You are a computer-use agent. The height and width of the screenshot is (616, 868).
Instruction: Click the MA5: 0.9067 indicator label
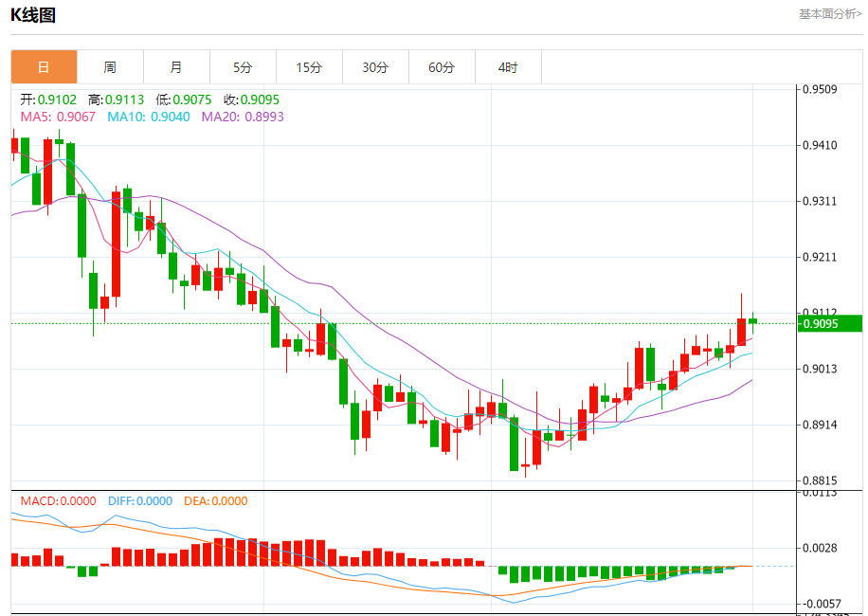coord(58,117)
